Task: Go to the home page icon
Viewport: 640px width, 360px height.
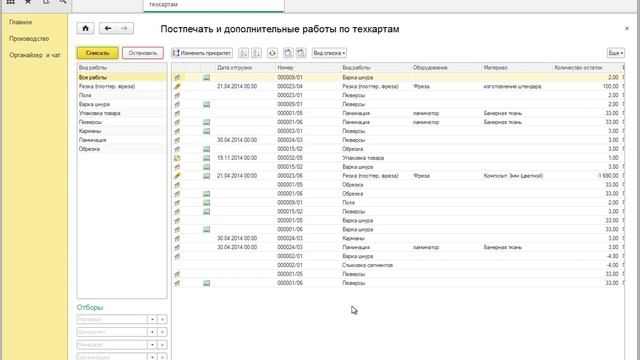Action: (85, 28)
